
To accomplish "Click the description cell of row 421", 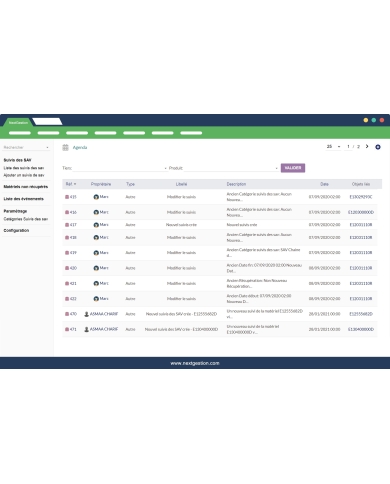I will point(257,283).
